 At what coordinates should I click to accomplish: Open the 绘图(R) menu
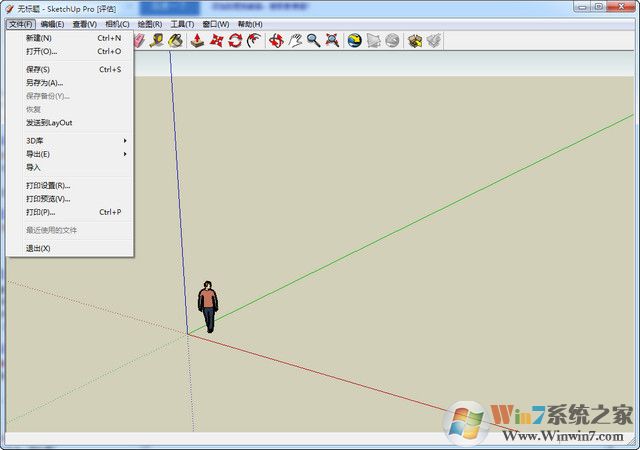[150, 24]
